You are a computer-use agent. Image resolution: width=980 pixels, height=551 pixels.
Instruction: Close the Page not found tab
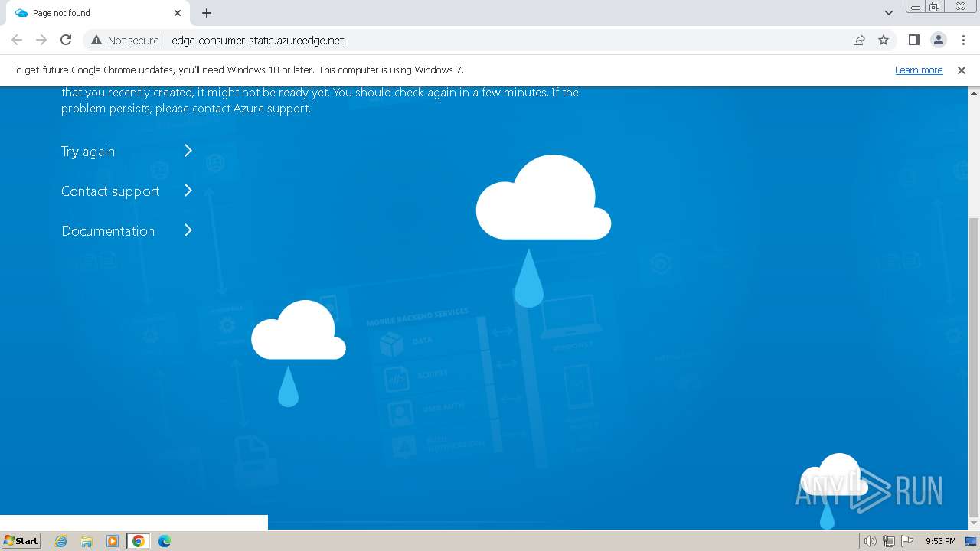point(178,13)
